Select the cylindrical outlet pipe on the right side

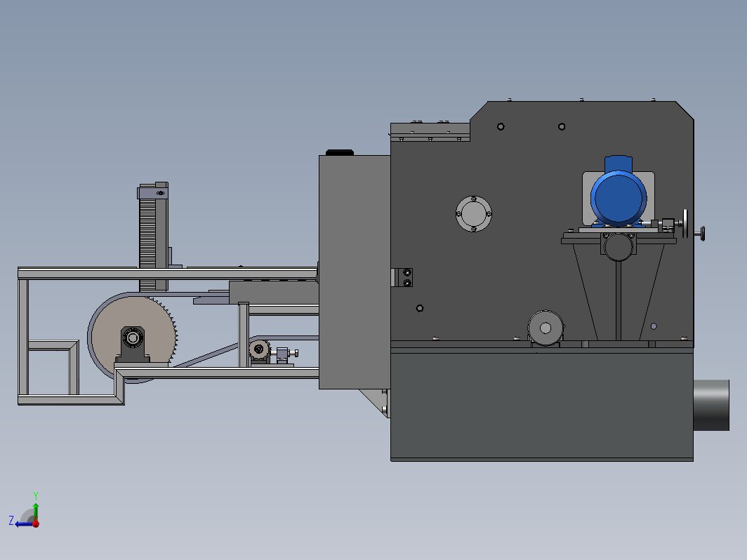(711, 405)
